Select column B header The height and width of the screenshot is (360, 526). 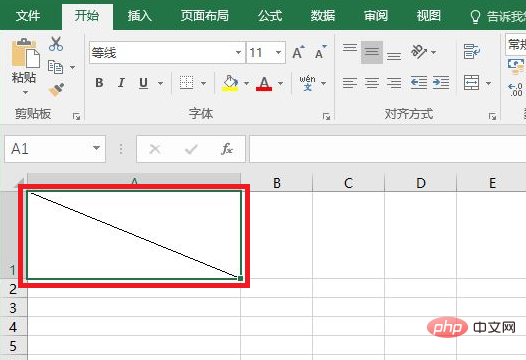(277, 183)
